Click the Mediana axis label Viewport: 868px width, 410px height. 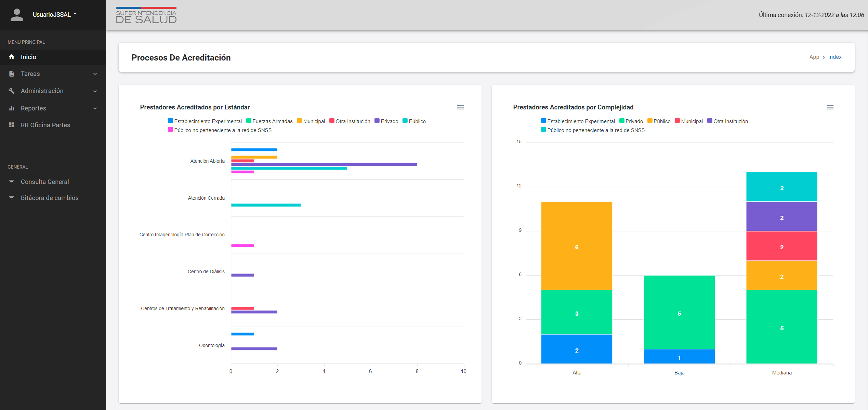782,373
